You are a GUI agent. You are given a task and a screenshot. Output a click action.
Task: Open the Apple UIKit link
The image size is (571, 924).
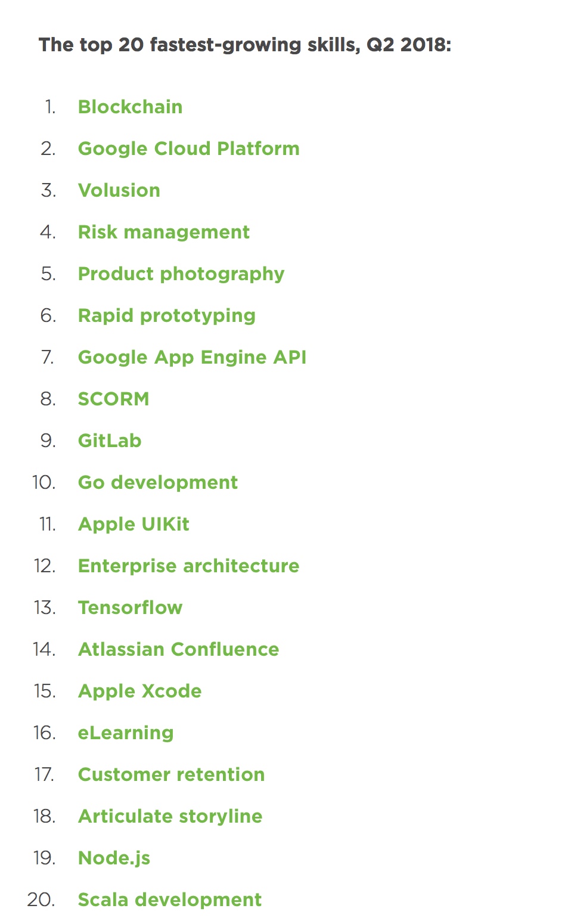point(134,525)
